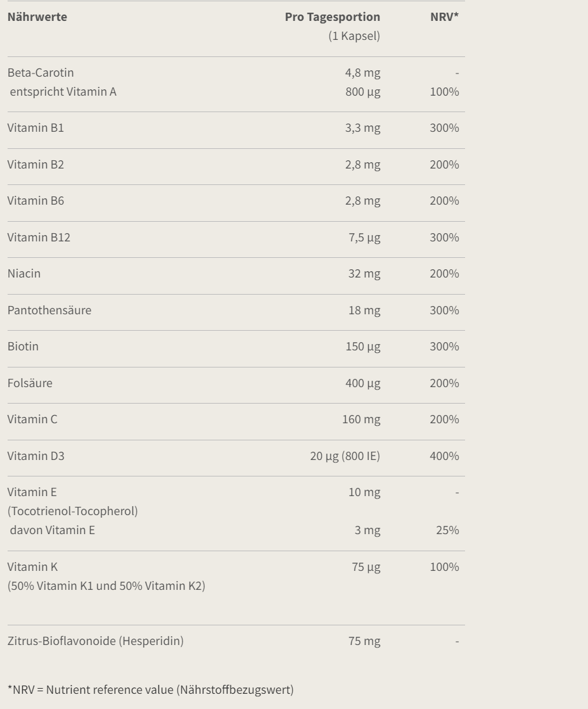Select the 800 µg Vitamin A value
The image size is (588, 709).
point(363,92)
